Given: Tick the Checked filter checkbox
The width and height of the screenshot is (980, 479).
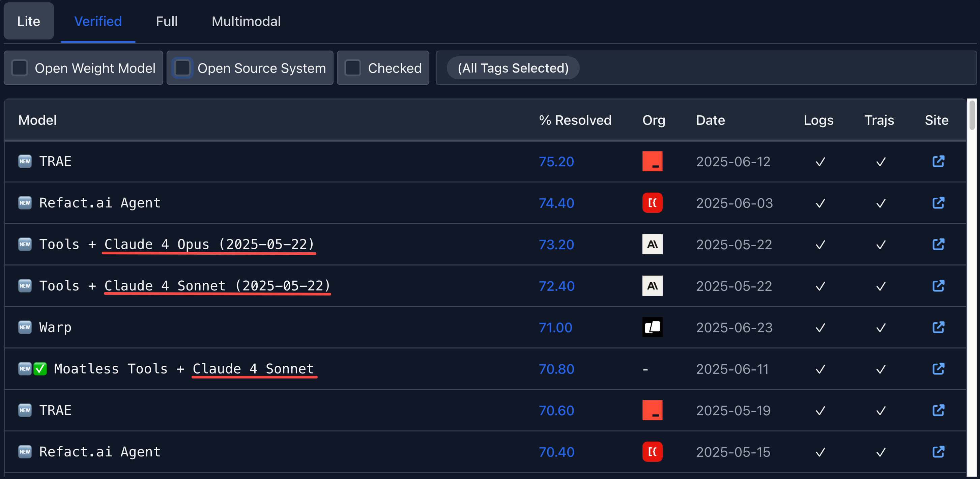Looking at the screenshot, I should 352,68.
